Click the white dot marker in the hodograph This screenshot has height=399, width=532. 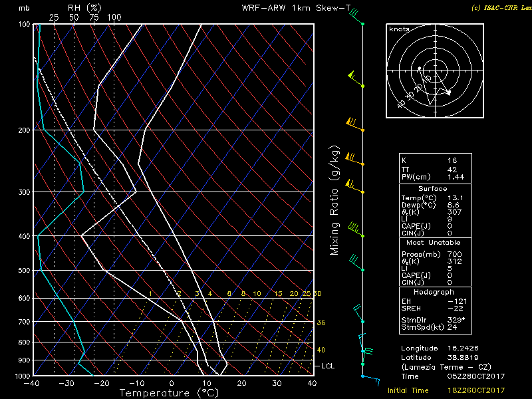point(420,68)
